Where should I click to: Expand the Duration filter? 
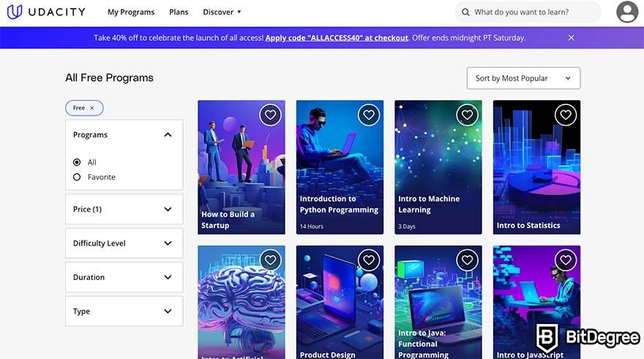click(x=124, y=277)
